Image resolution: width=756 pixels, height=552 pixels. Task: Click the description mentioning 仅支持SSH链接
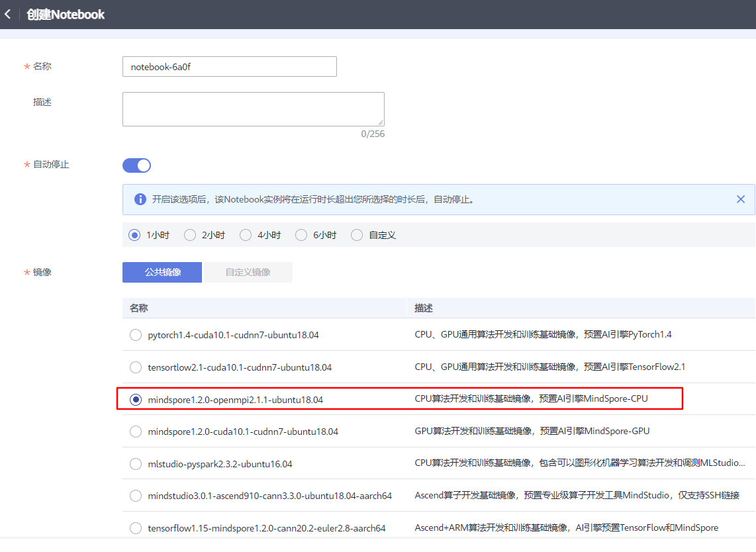[x=577, y=495]
